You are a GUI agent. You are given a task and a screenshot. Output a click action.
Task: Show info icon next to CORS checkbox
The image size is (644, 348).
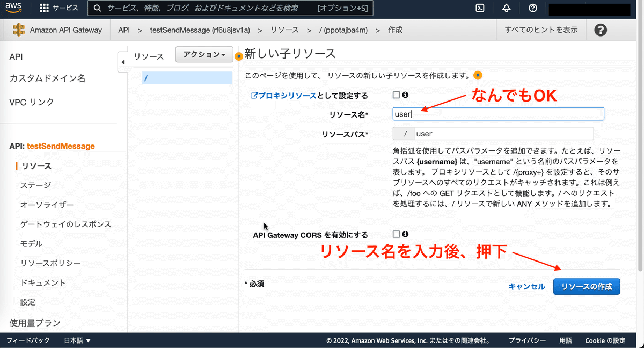pos(406,234)
